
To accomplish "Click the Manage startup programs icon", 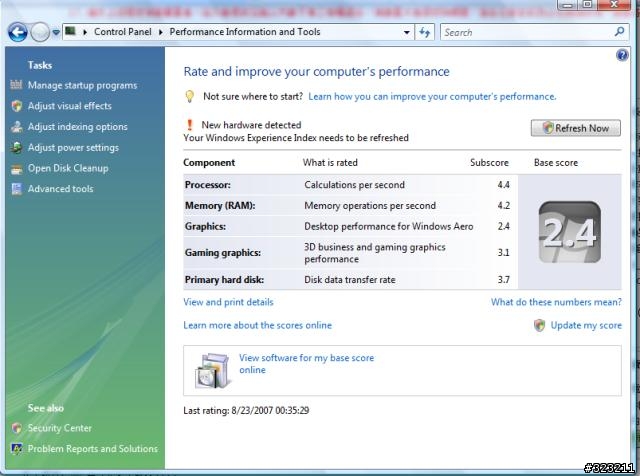I will pos(16,85).
